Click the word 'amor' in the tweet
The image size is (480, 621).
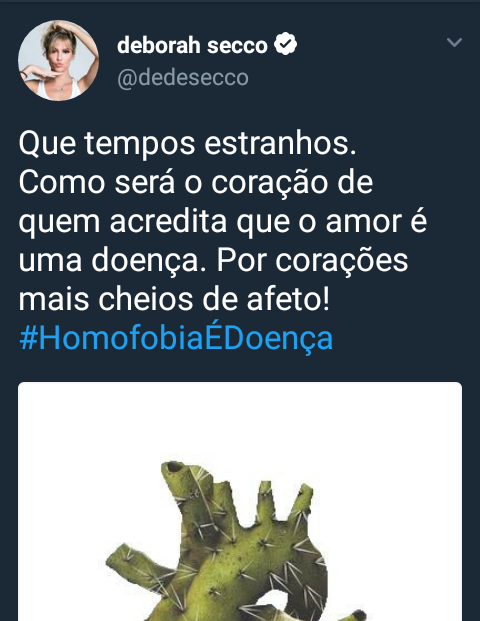[x=364, y=222]
